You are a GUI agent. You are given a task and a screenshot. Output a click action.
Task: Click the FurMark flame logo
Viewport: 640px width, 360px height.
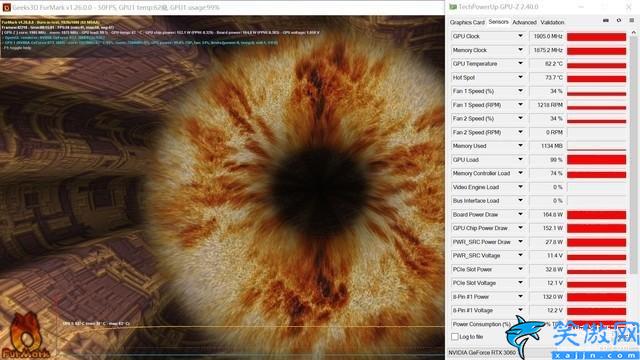pyautogui.click(x=25, y=336)
